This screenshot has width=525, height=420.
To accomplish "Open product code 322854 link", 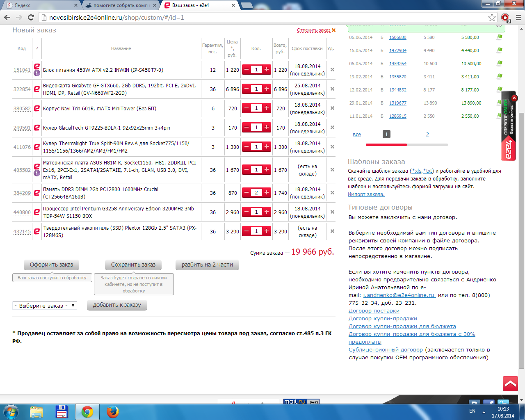I will (x=22, y=89).
